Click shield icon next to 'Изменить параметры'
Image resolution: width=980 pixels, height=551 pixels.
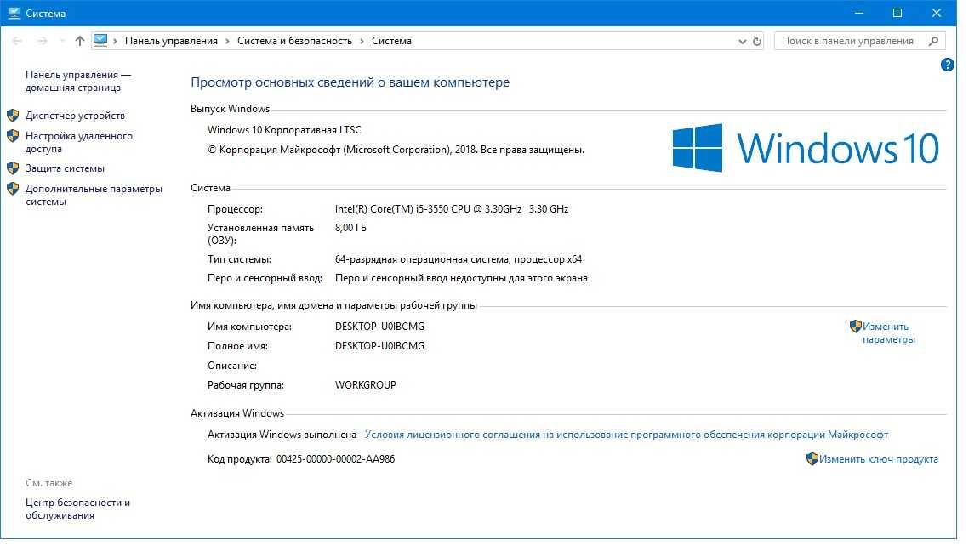coord(856,327)
